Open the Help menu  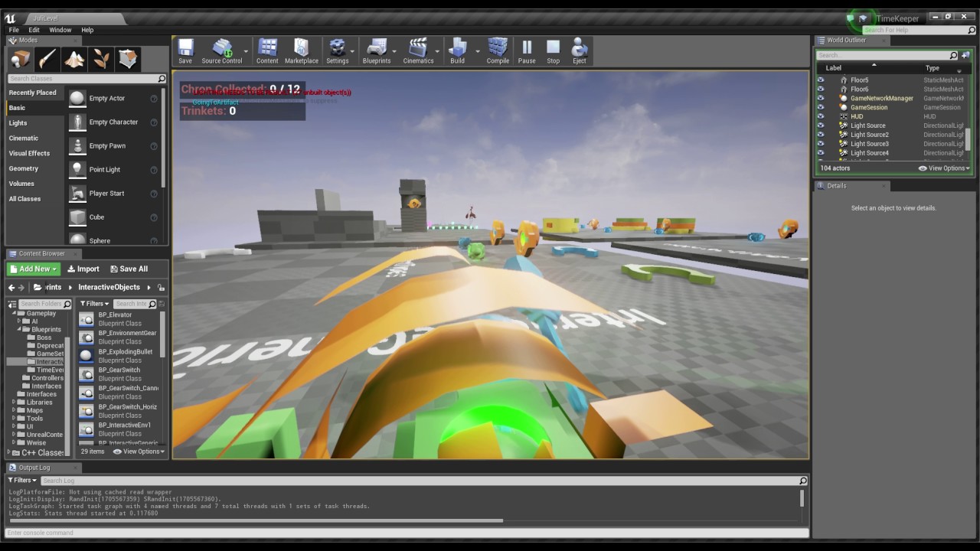(x=87, y=30)
